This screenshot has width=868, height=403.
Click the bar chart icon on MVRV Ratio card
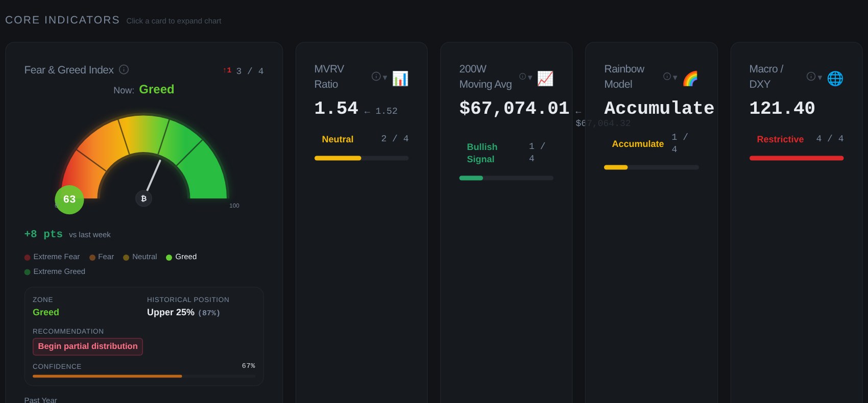tap(400, 79)
